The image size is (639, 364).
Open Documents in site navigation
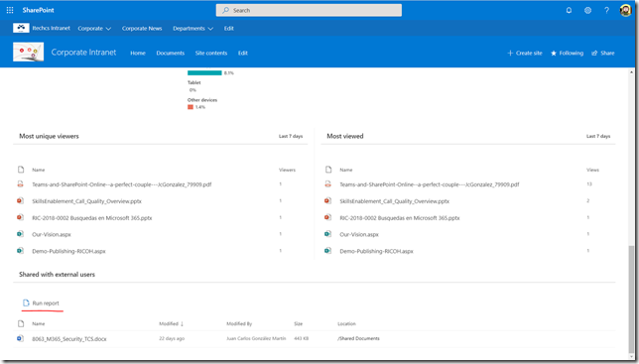click(x=171, y=53)
